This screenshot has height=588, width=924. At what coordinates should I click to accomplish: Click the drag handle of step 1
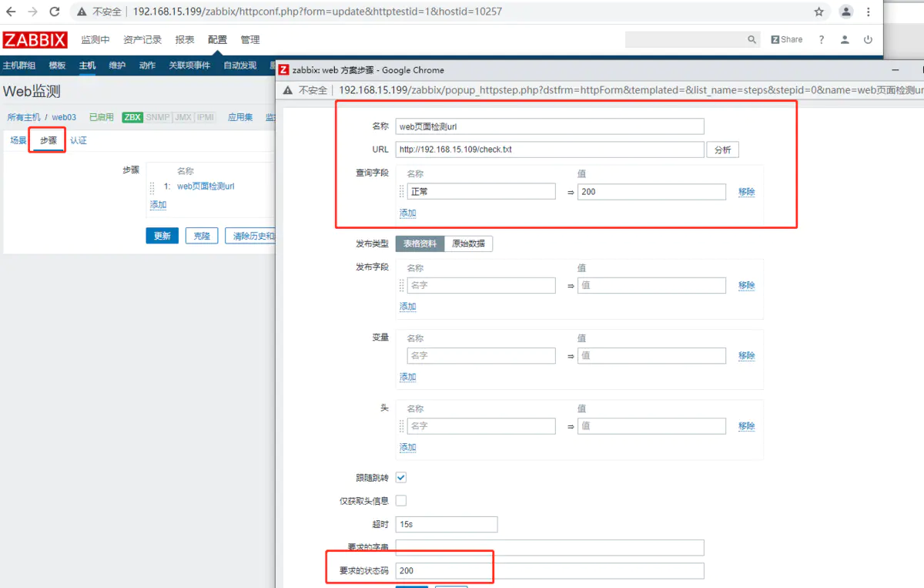tap(152, 186)
